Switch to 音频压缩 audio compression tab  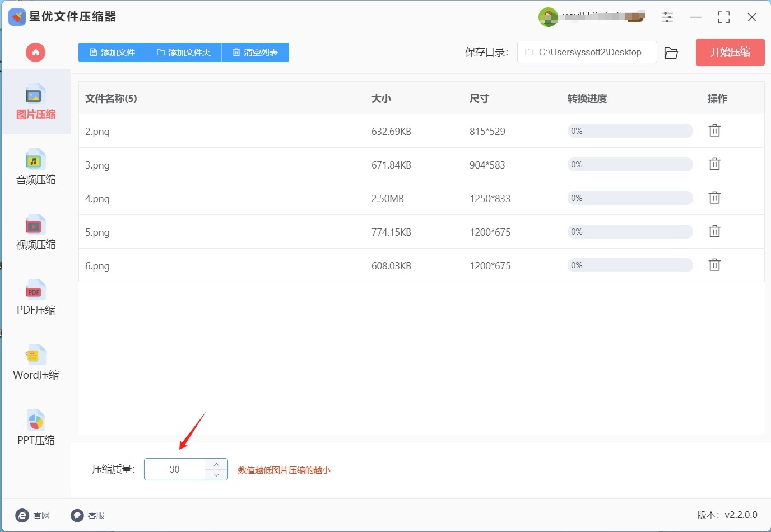[36, 167]
